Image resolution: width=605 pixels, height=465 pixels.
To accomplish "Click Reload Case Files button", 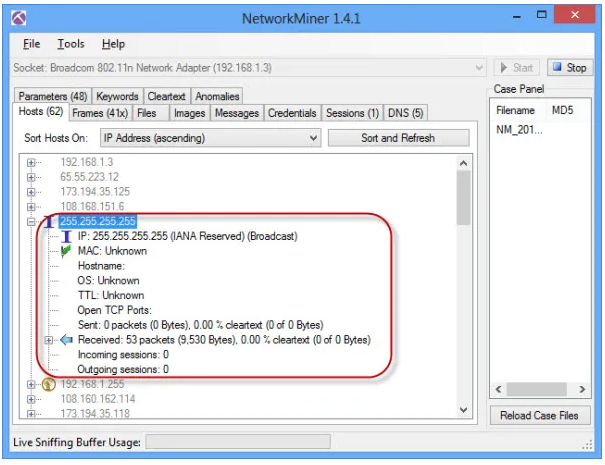I will [x=539, y=415].
